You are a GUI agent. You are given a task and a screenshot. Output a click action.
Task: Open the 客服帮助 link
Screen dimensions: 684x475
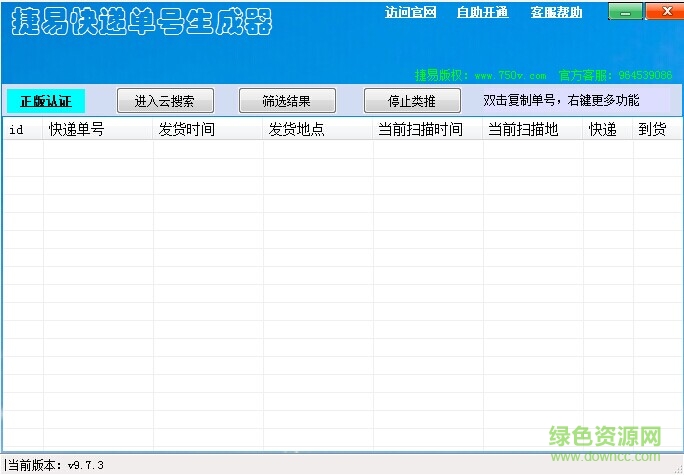556,12
